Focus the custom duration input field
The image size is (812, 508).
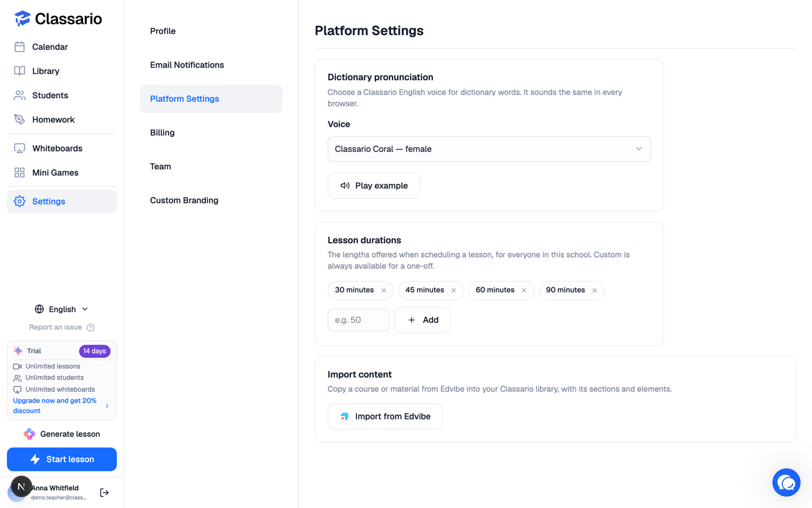click(x=358, y=320)
